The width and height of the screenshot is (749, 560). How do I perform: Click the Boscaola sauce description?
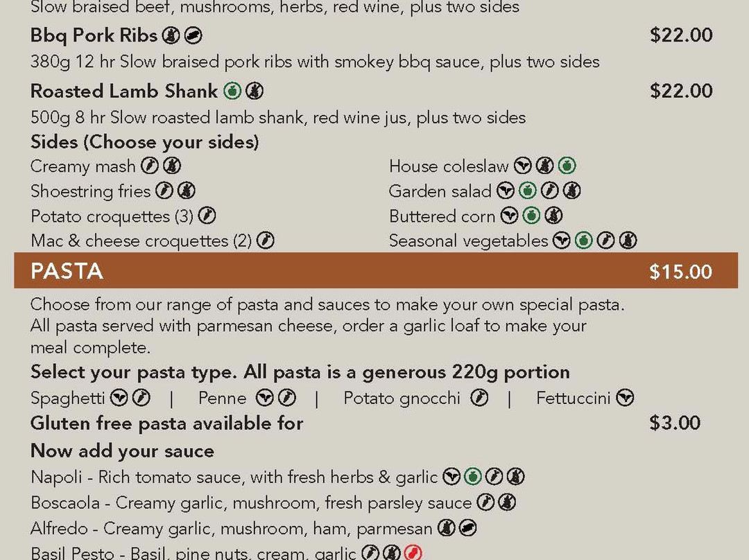click(x=251, y=503)
